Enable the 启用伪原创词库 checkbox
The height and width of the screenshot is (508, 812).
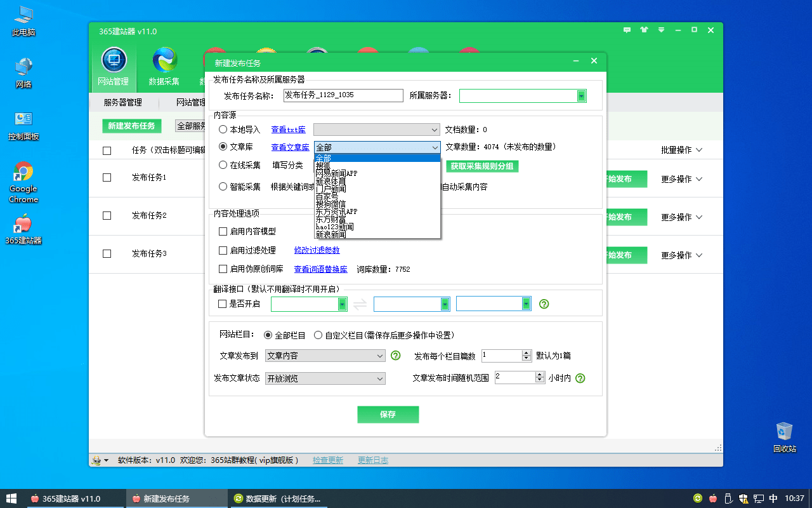223,269
